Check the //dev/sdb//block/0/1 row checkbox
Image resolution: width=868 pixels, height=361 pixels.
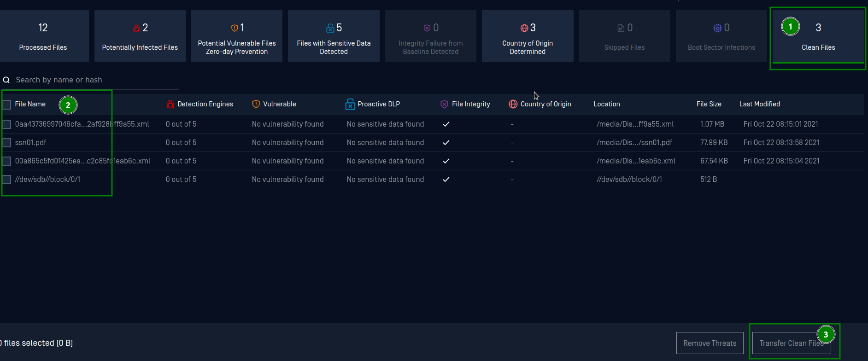tap(7, 180)
